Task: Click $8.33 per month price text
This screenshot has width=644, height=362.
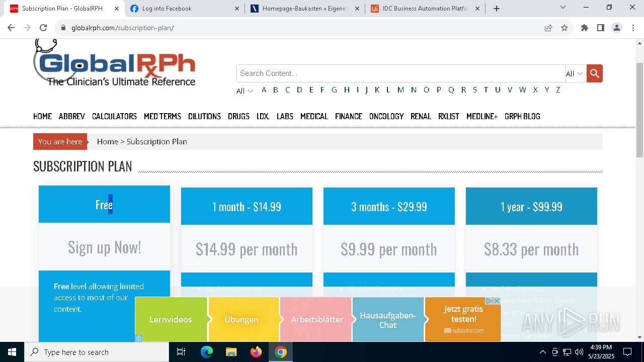Action: (x=531, y=249)
